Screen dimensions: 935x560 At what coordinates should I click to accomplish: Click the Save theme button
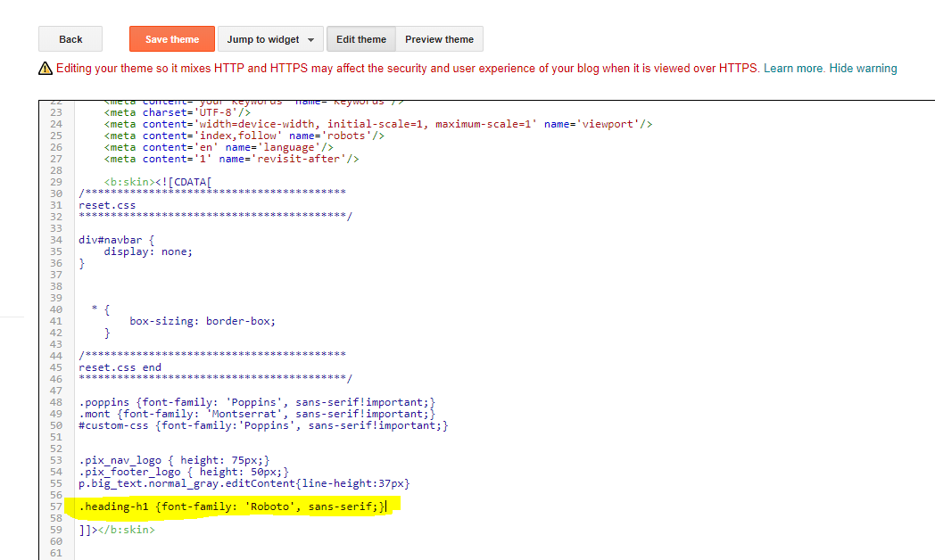tap(171, 38)
